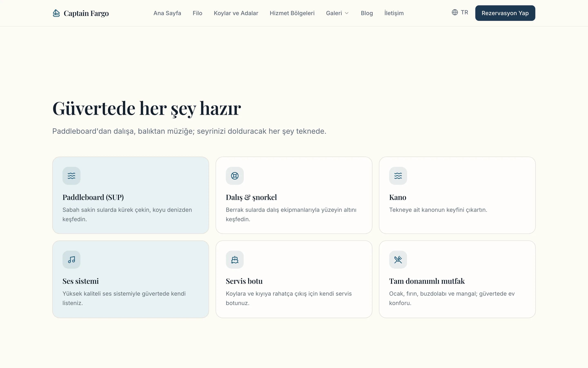Open the TR language selector
Viewport: 588px width, 368px height.
460,12
